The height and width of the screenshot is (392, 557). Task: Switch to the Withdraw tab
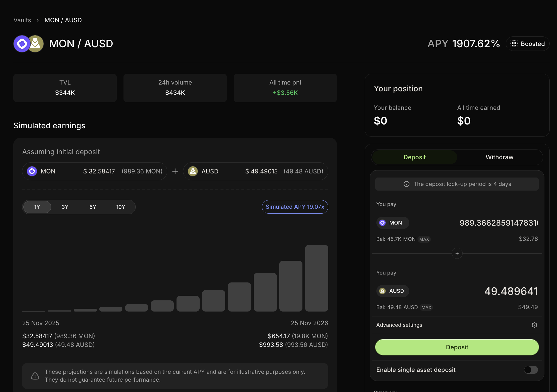(x=499, y=157)
